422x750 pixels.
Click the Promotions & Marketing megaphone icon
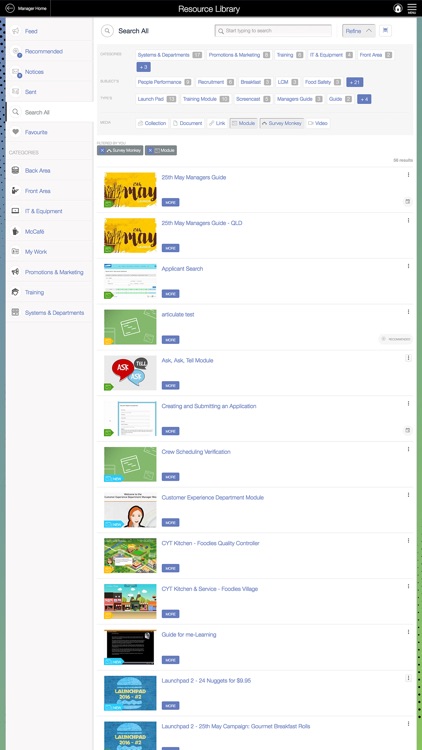(15, 272)
